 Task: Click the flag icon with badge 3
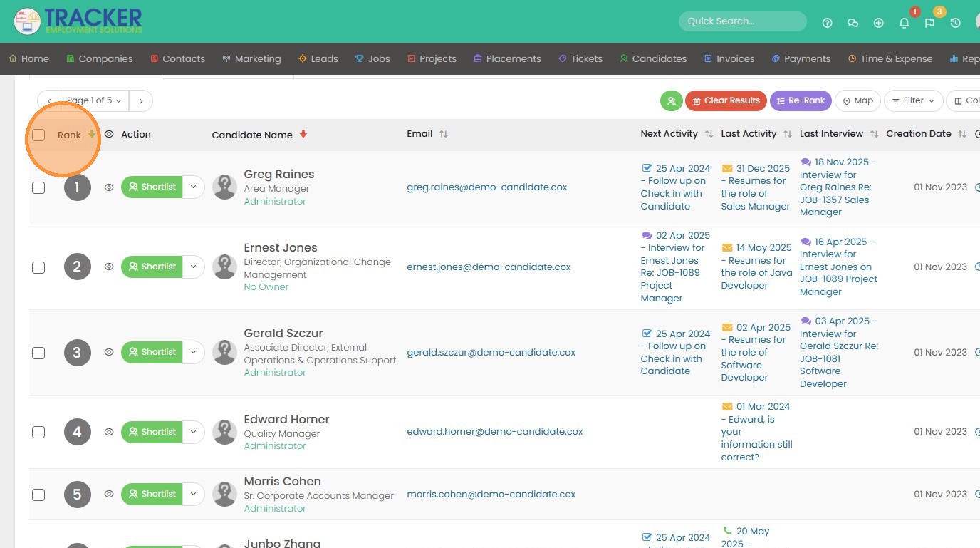(929, 23)
